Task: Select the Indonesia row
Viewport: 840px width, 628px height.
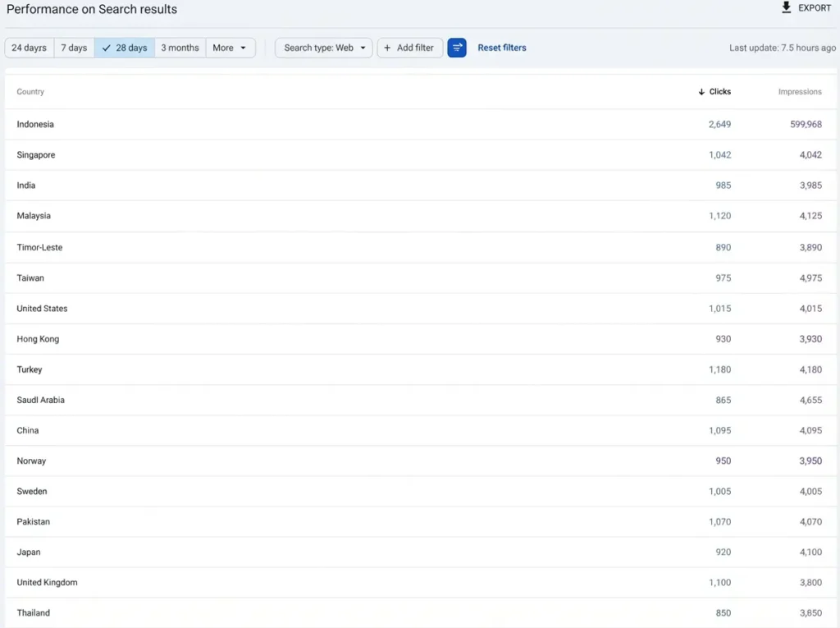Action: click(421, 125)
